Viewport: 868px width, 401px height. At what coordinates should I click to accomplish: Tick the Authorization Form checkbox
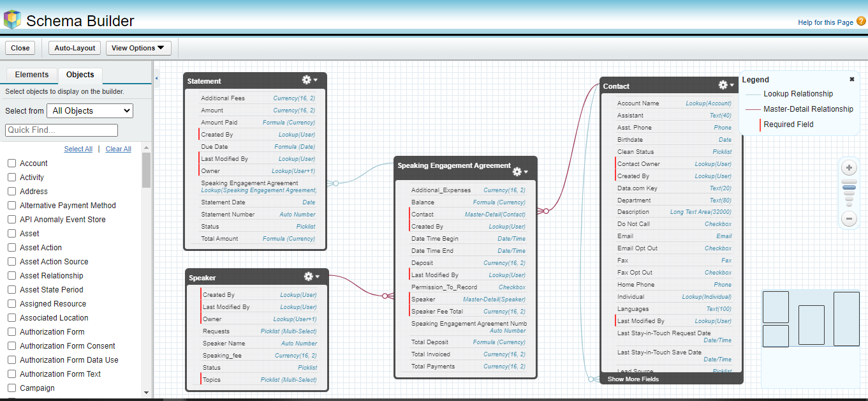click(11, 332)
